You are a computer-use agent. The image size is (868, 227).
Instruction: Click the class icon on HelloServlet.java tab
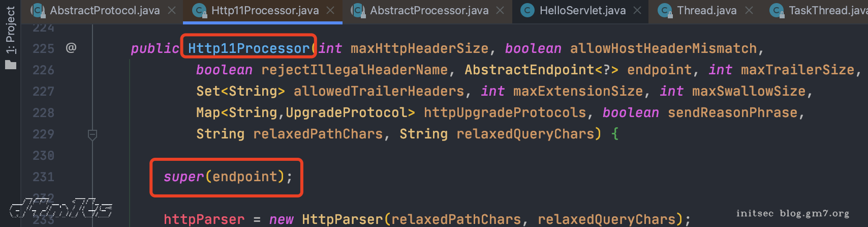[528, 10]
